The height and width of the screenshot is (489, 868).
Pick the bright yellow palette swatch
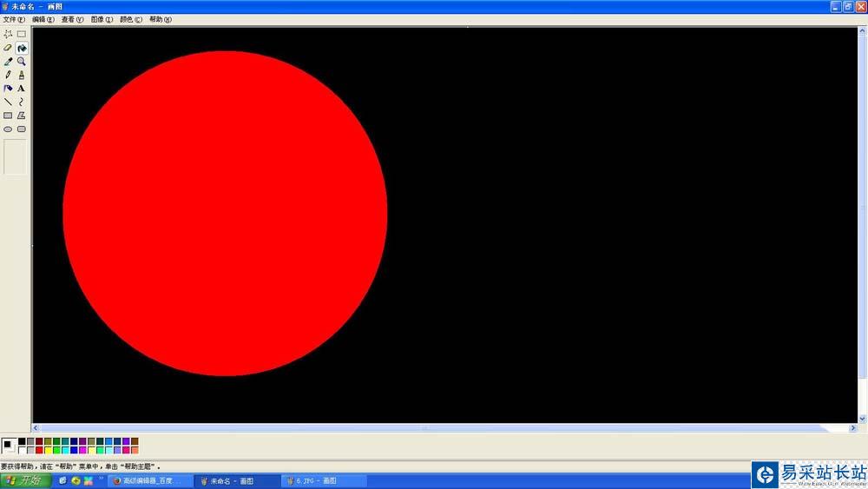click(x=48, y=450)
